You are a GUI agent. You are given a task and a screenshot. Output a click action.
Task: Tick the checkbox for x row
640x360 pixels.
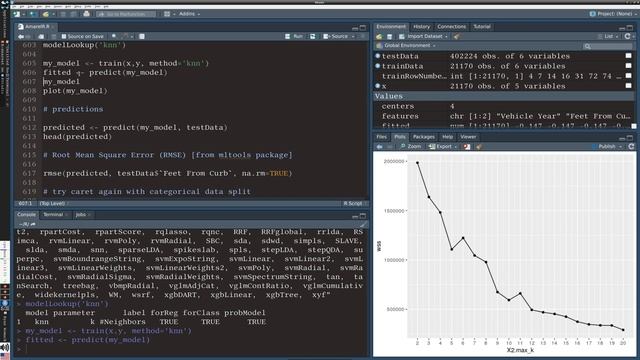click(629, 86)
